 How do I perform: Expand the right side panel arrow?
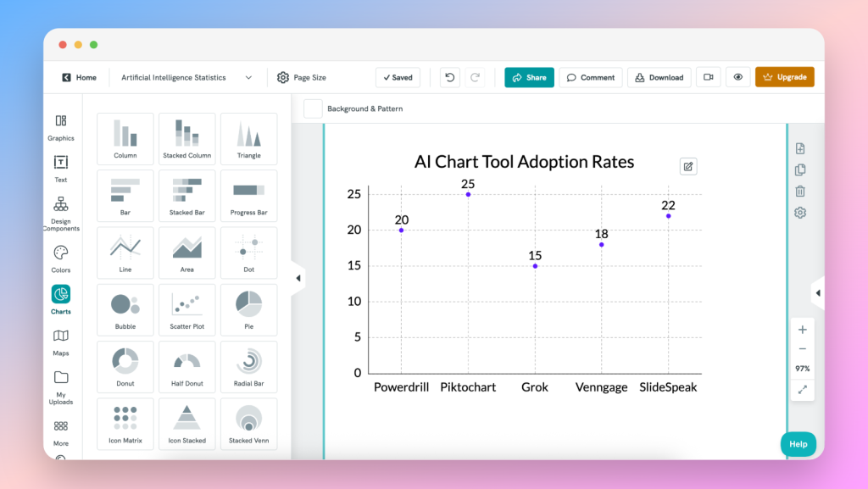(818, 293)
